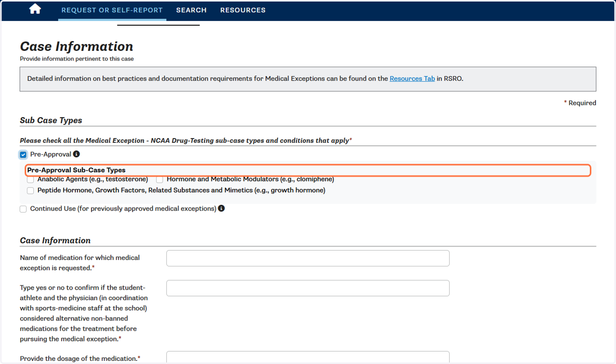Viewport: 616px width, 364px height.
Task: Check Hormone and Metabolic Modulators option
Action: point(160,180)
